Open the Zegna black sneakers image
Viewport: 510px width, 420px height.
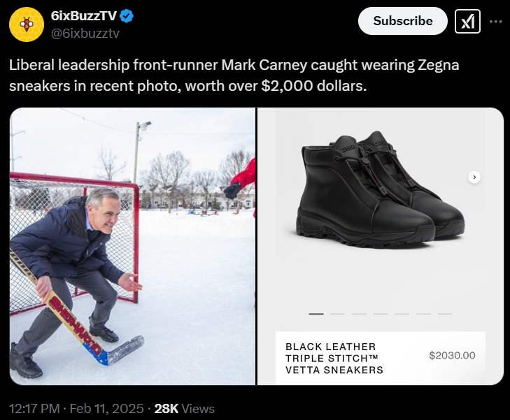point(381,246)
